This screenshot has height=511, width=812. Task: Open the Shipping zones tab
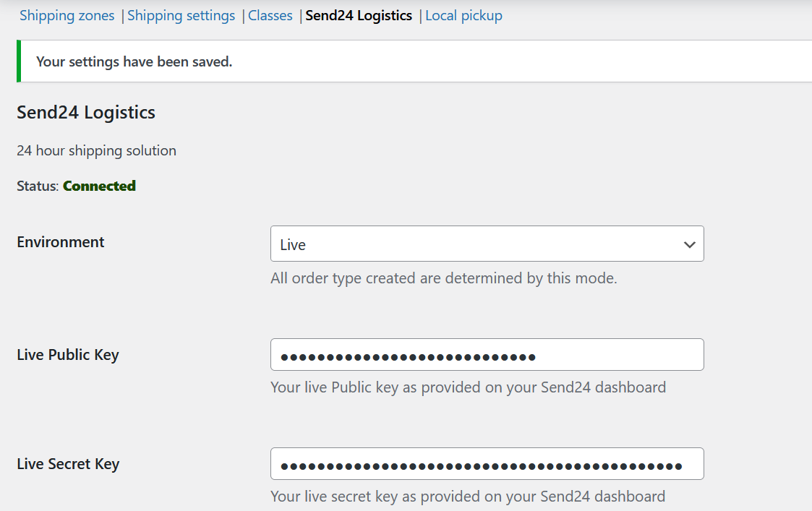coord(67,15)
